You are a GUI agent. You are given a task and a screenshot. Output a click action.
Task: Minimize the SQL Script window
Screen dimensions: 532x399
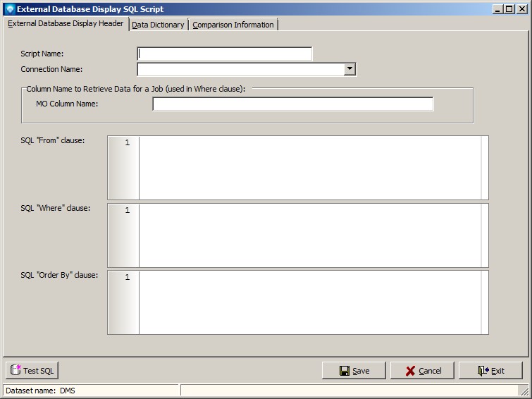(x=498, y=9)
